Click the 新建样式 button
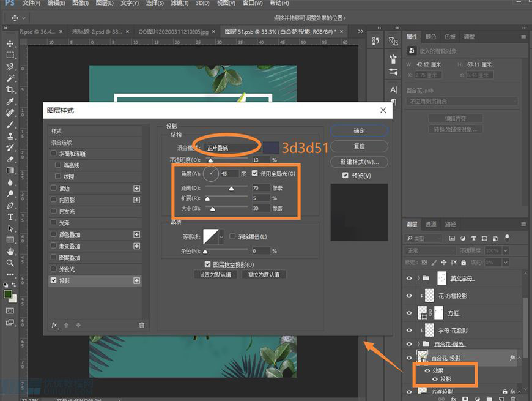 (360, 161)
